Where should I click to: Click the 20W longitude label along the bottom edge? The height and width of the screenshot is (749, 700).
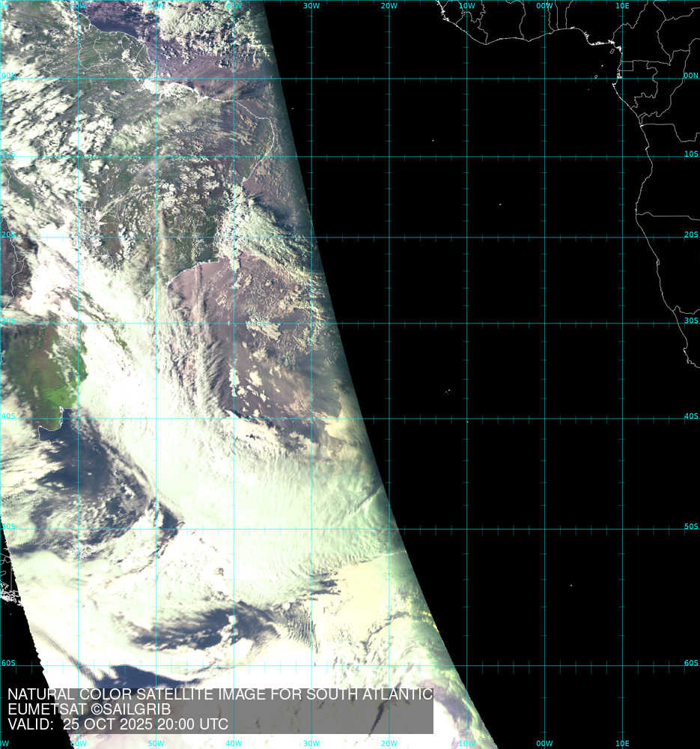(x=389, y=744)
